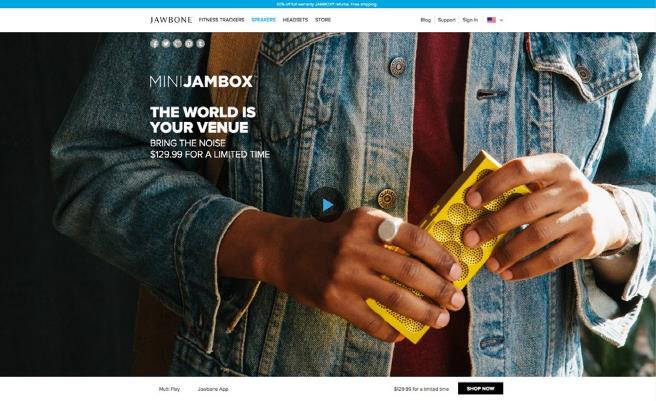Share via the Tumblr icon
The image size is (656, 401).
(201, 44)
